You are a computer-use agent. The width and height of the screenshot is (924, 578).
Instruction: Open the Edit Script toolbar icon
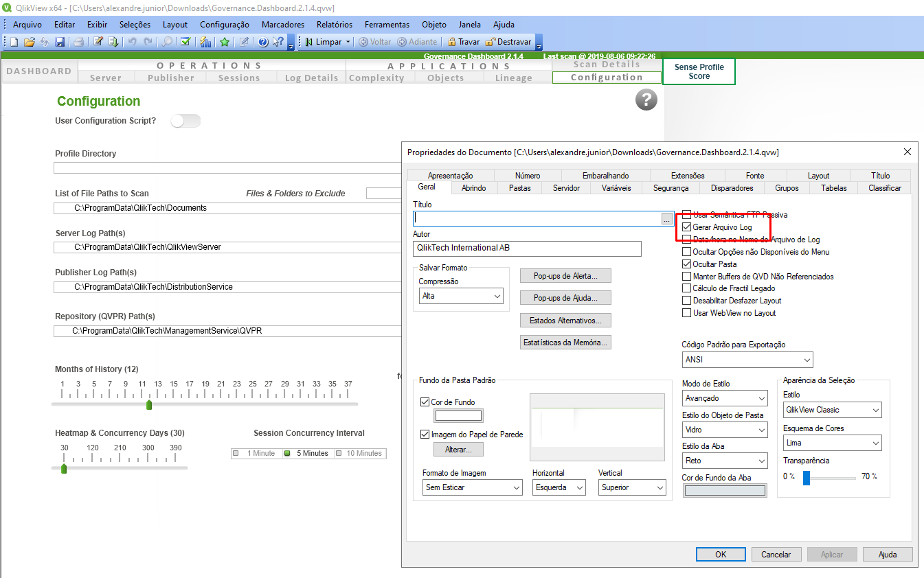[x=98, y=42]
